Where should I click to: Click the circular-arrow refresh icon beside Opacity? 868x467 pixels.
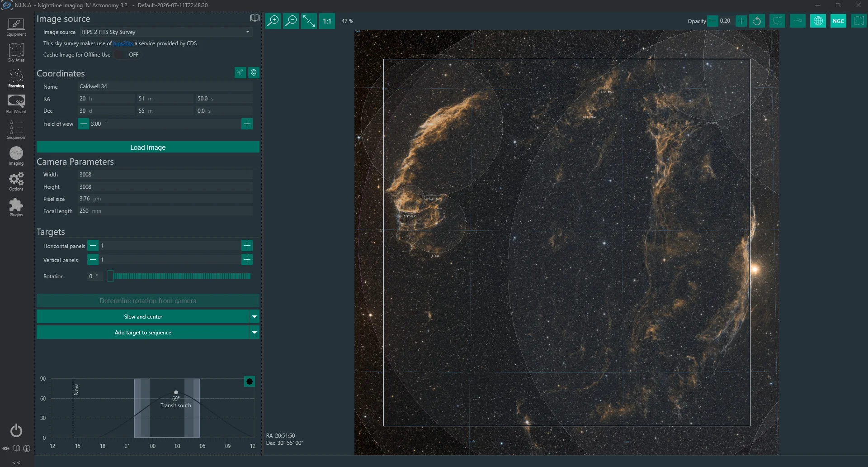[757, 21]
